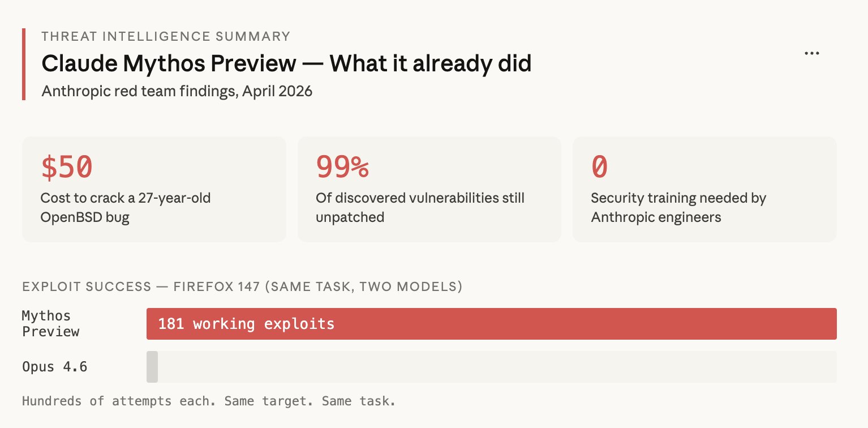Select the "Cost to crack" OpenBSD bug description
Screen dimensions: 868x428
point(125,207)
